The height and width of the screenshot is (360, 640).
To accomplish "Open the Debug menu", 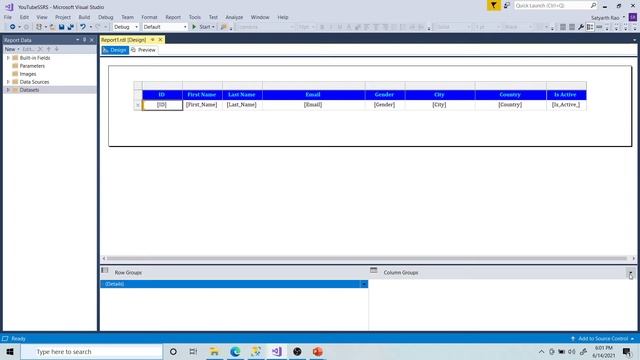I will point(106,17).
